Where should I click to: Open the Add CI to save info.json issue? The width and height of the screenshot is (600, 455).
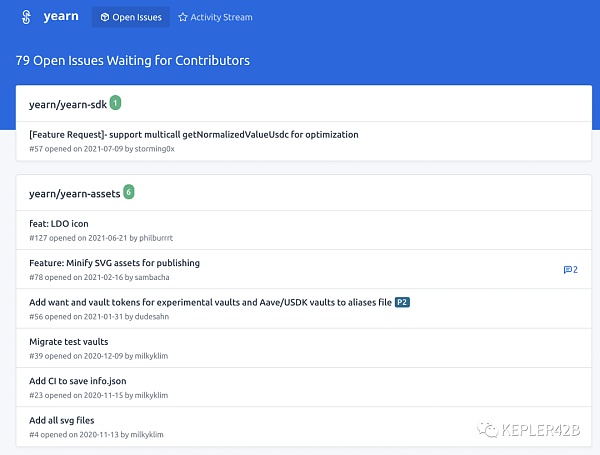[78, 381]
